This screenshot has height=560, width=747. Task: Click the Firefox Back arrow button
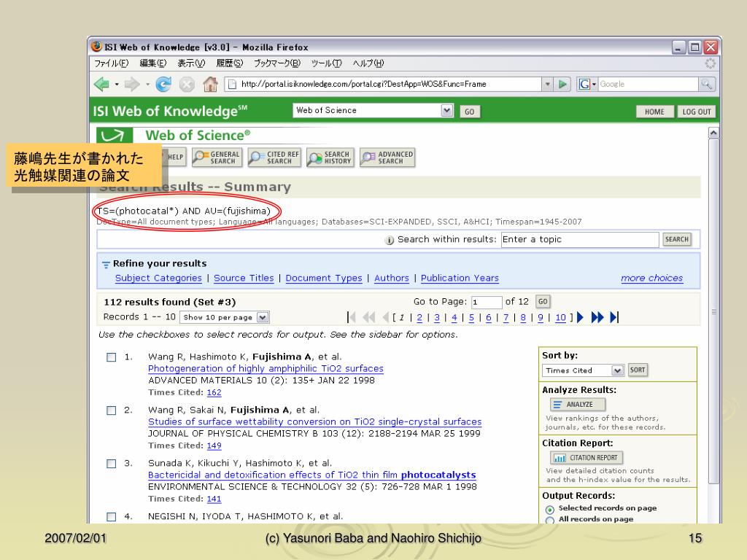(x=101, y=85)
